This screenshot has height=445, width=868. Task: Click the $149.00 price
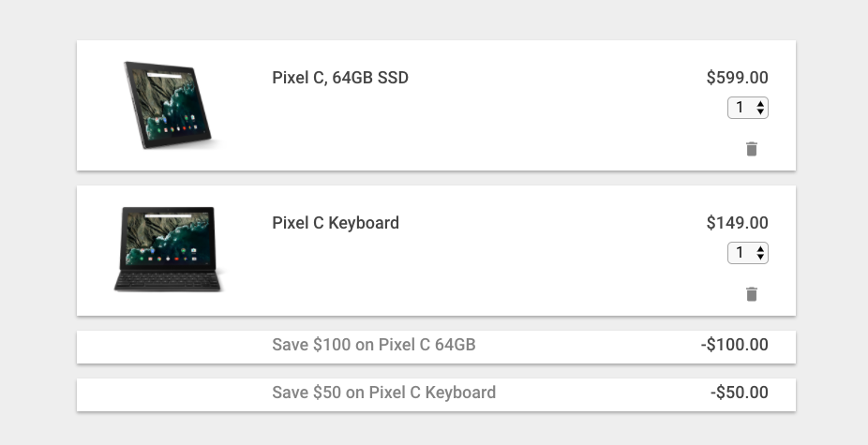coord(737,223)
